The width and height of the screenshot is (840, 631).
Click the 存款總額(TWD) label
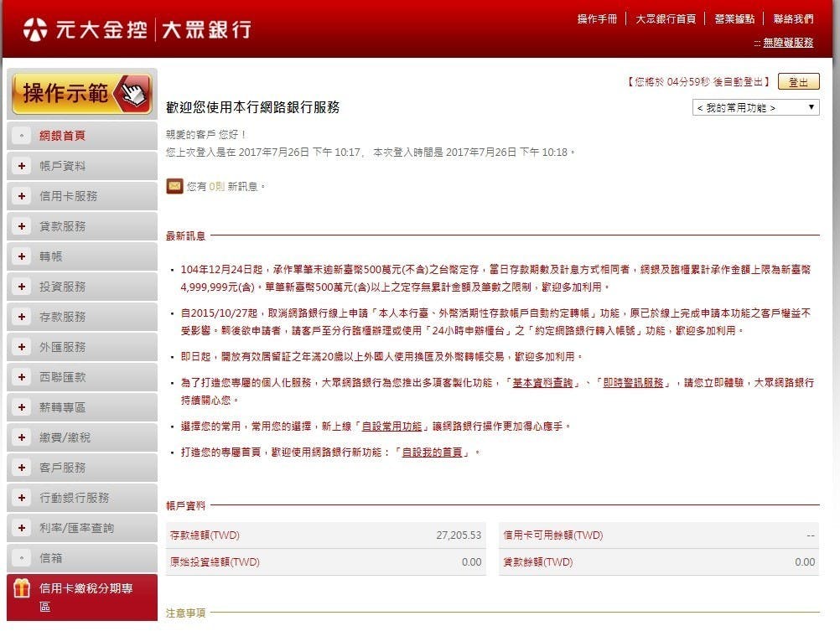pyautogui.click(x=205, y=535)
